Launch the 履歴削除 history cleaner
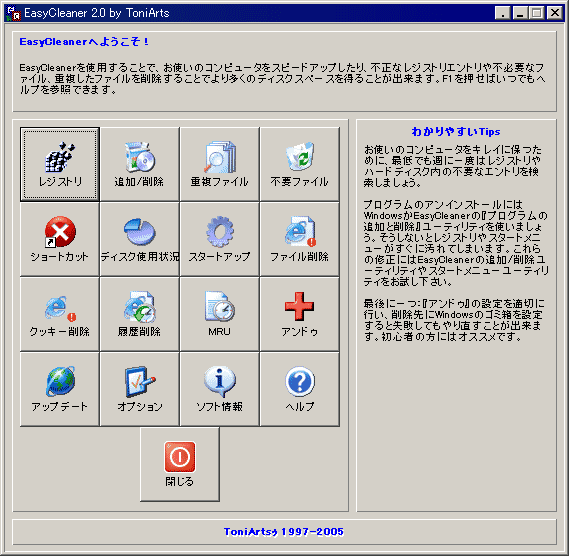This screenshot has height=556, width=569. tap(140, 314)
